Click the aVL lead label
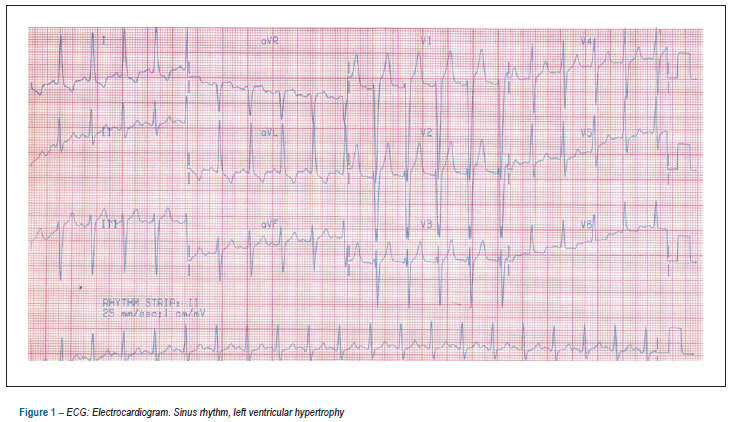The height and width of the screenshot is (422, 731). point(269,133)
